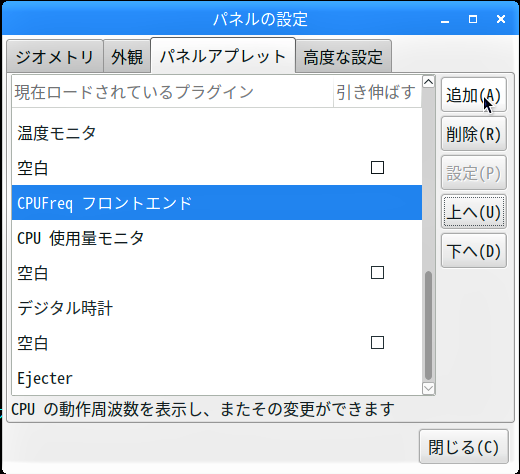The height and width of the screenshot is (474, 520).
Task: Go to the 高度な設定 tab
Action: pos(343,56)
